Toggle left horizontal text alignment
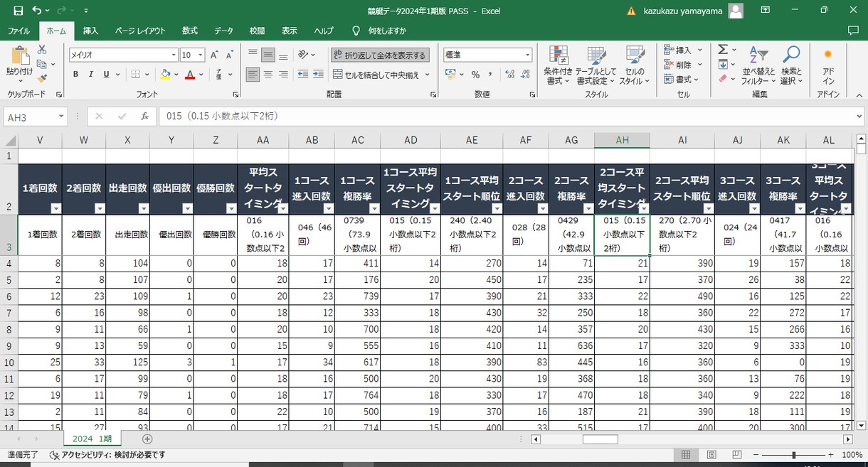Screen dimensions: 868x467 click(x=253, y=75)
